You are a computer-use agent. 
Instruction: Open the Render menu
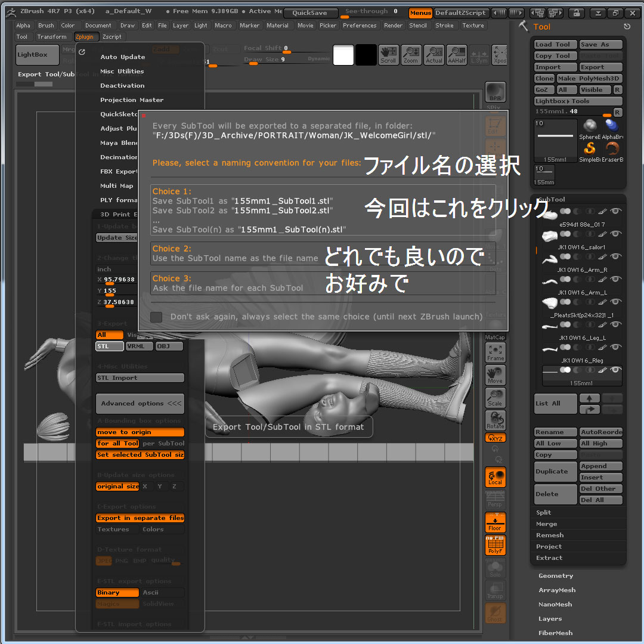click(393, 26)
